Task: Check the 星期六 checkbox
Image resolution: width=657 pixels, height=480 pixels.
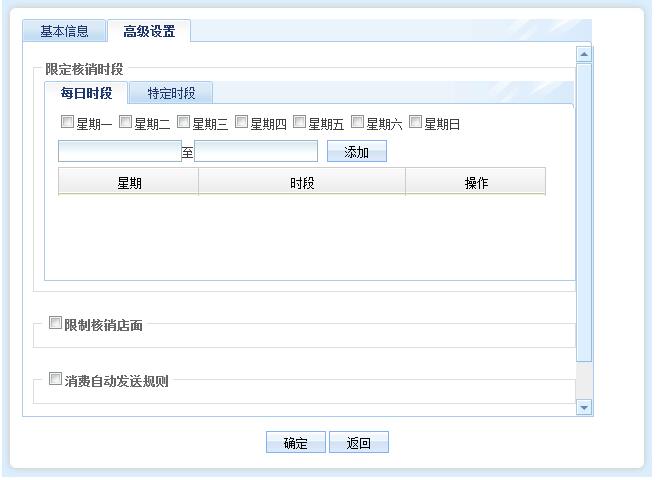Action: tap(357, 123)
